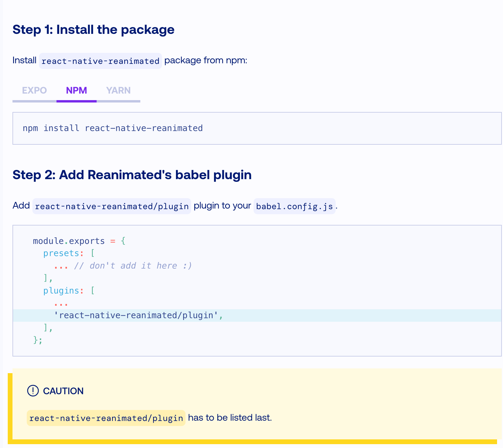Select the NPM tab
Viewport: 503px width, 448px height.
76,91
